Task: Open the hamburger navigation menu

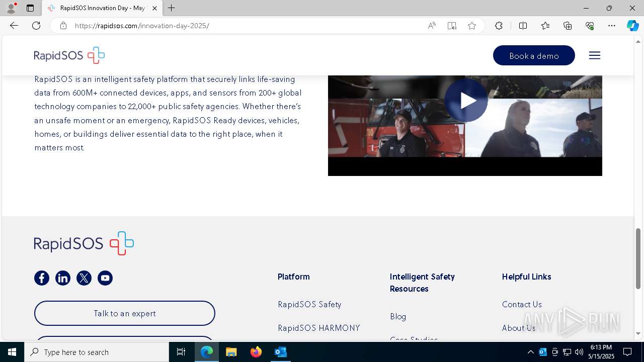Action: tap(595, 55)
